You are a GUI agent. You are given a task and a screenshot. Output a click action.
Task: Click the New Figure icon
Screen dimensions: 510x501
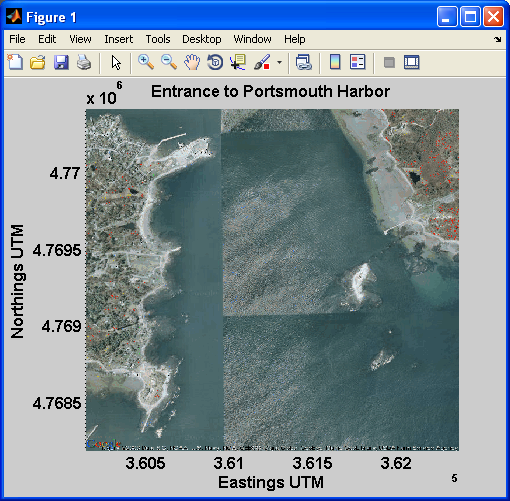pos(15,62)
